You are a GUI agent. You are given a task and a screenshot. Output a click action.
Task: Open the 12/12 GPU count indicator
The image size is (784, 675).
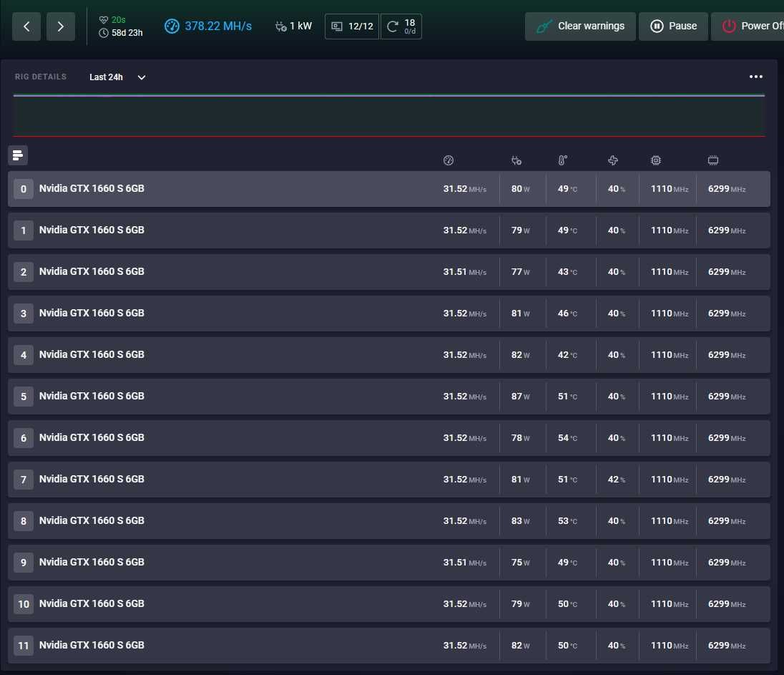pyautogui.click(x=352, y=26)
